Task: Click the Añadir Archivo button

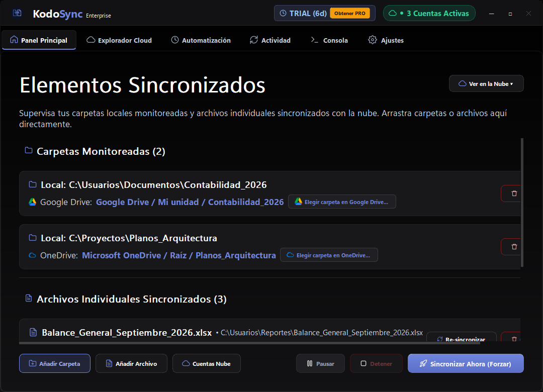Action: (131, 363)
